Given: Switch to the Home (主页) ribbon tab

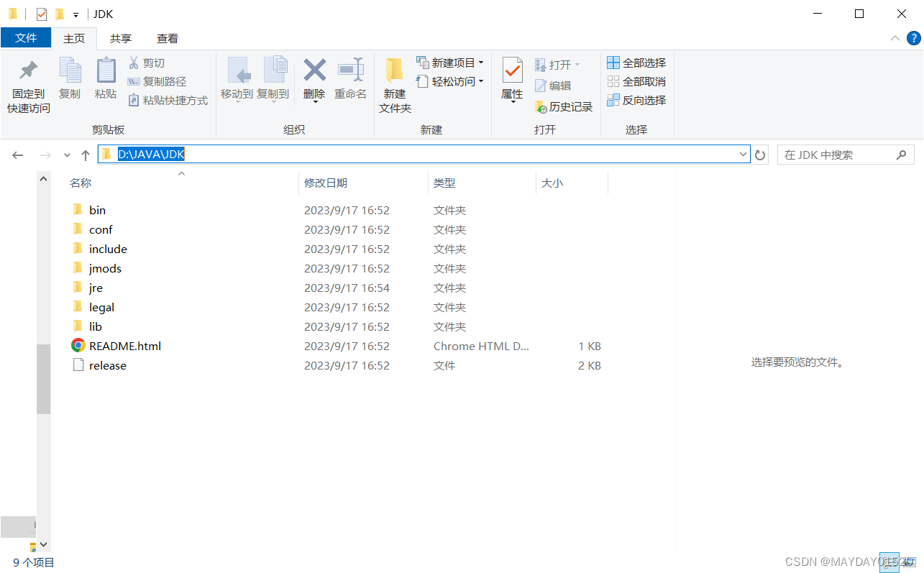Looking at the screenshot, I should click(x=74, y=38).
